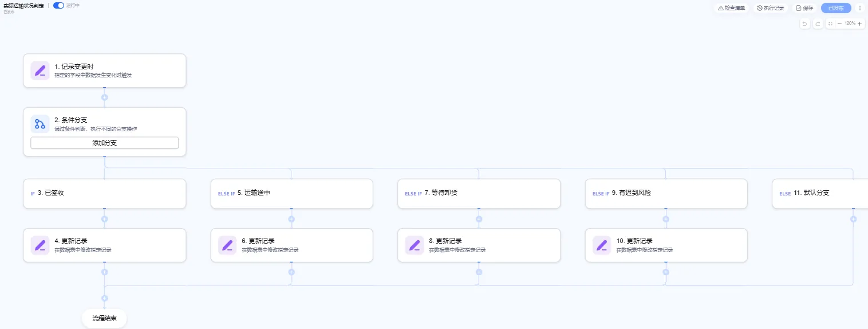Open 执行记录 execution history

coord(771,8)
